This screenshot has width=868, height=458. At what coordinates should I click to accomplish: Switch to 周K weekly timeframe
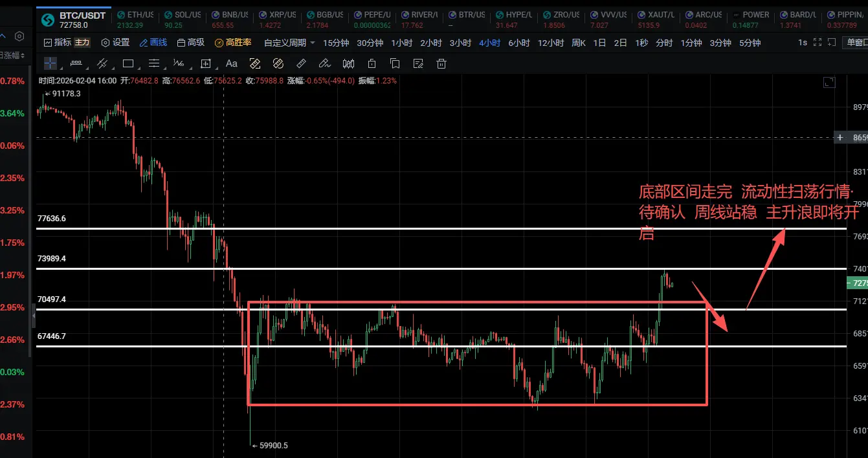click(x=579, y=43)
